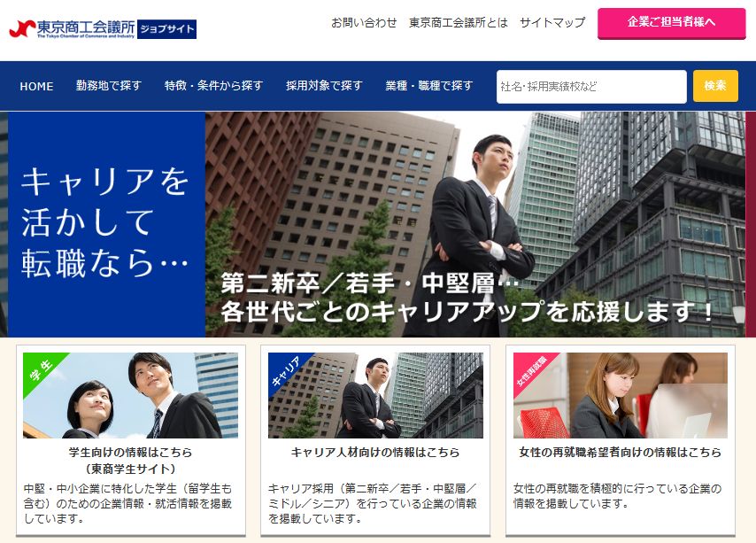This screenshot has width=756, height=543.
Task: Click the ジョブサイト badge beside the logo
Action: point(166,29)
